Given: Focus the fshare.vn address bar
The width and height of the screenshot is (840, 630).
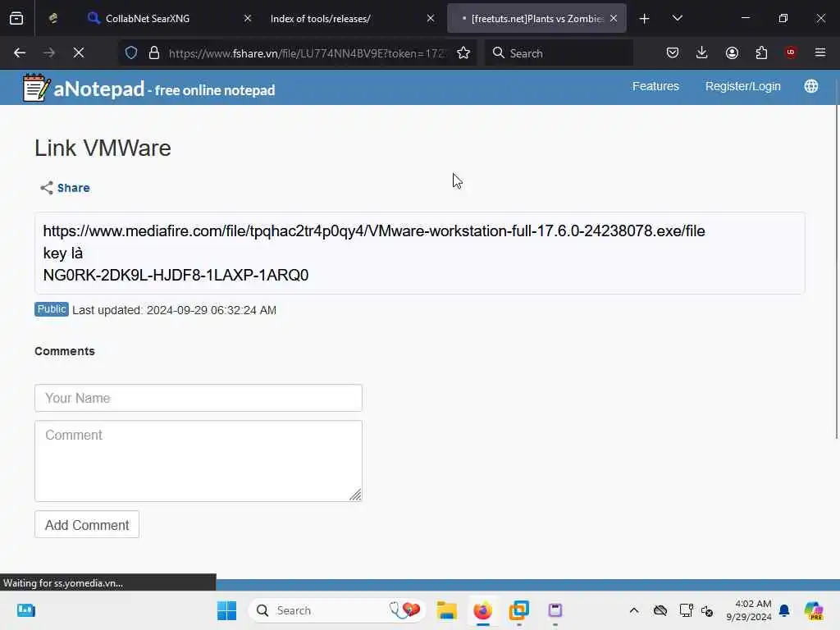Looking at the screenshot, I should point(307,53).
